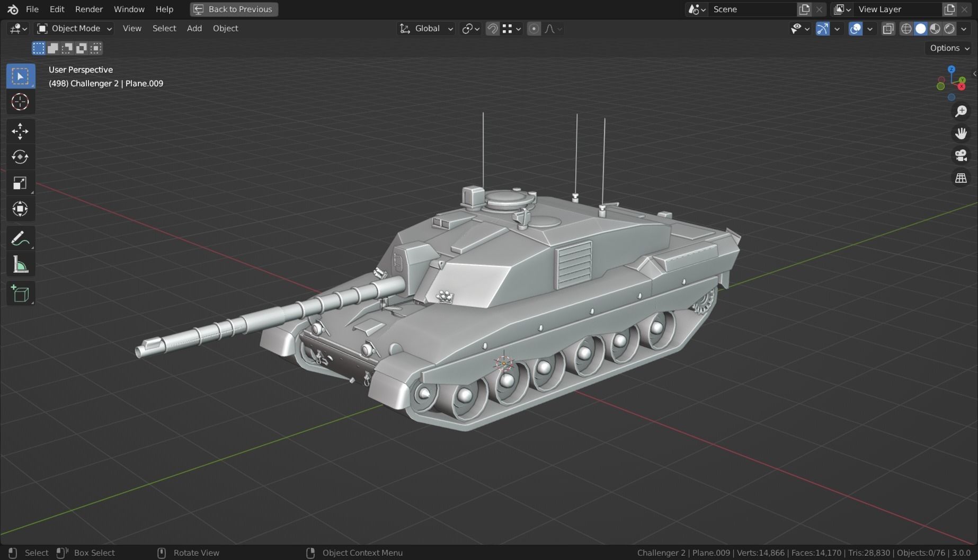Browse view layers dropdown icon
The width and height of the screenshot is (978, 560).
click(x=842, y=9)
